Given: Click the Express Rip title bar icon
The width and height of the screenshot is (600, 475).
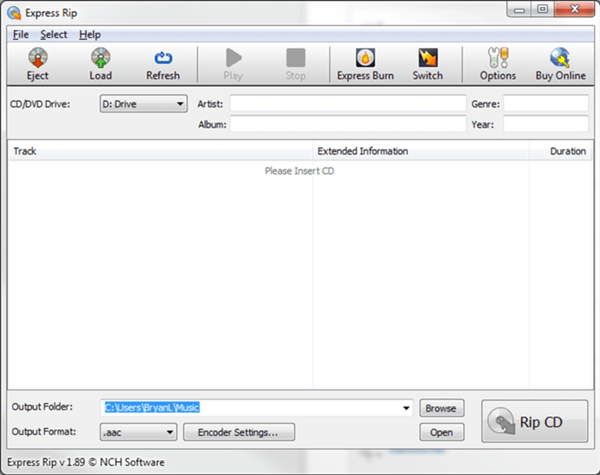Looking at the screenshot, I should (x=14, y=13).
